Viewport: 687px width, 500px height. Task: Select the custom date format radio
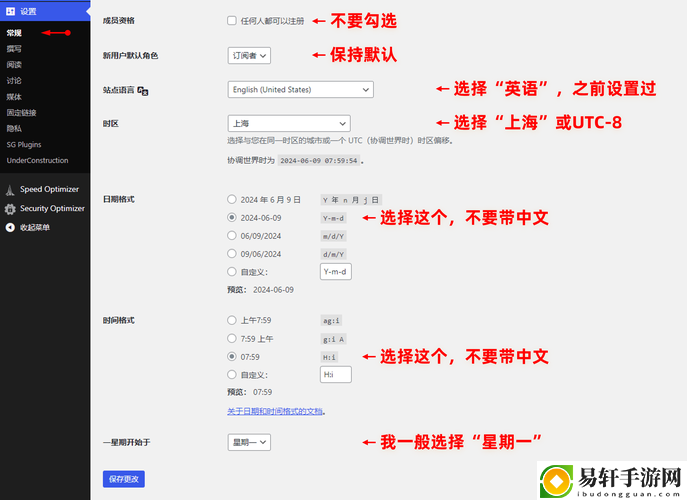232,272
